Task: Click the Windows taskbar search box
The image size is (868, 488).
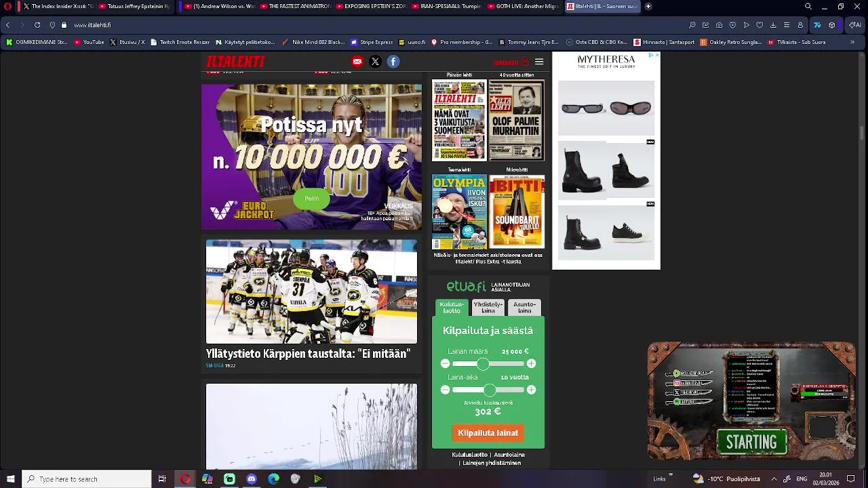Action: pyautogui.click(x=87, y=479)
